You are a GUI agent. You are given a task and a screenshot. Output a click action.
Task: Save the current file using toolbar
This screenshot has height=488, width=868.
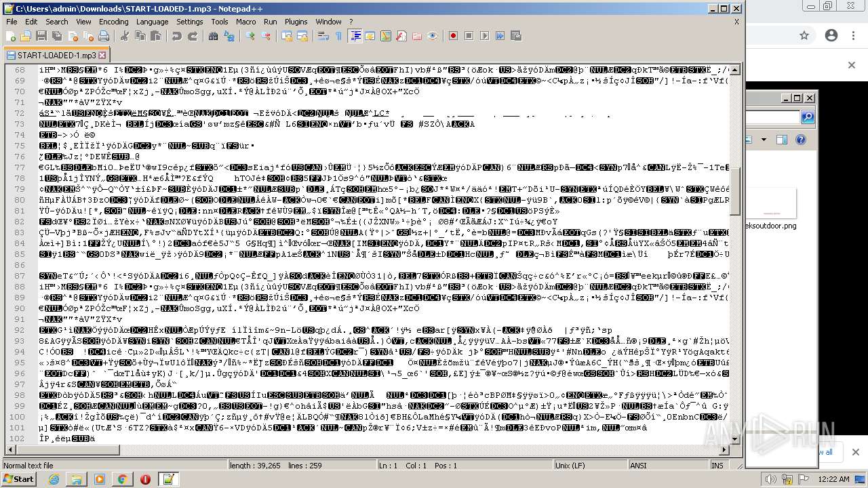click(x=41, y=36)
